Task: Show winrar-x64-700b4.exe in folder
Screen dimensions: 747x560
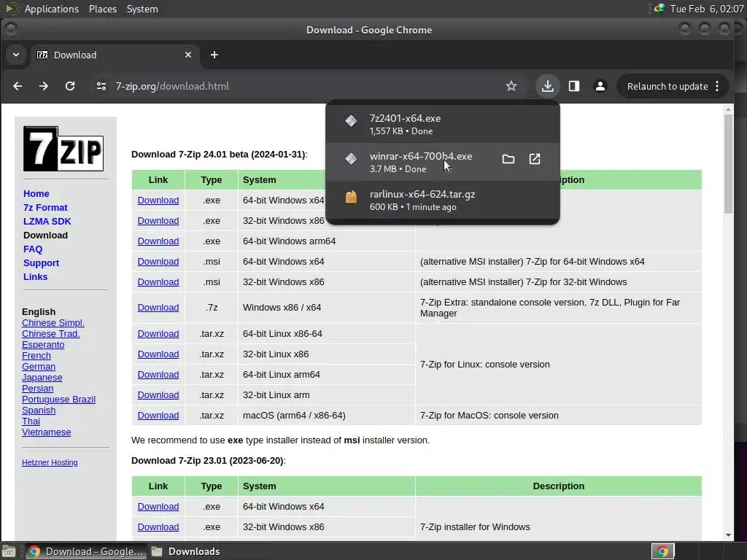Action: tap(508, 159)
